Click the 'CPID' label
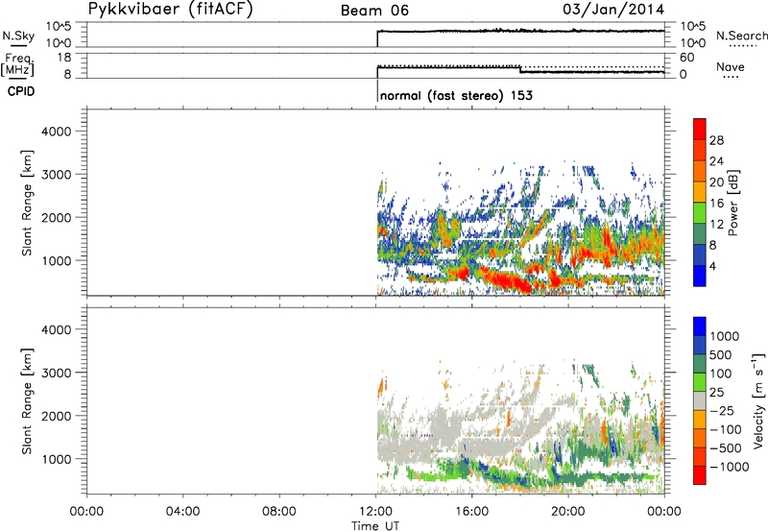 [21, 91]
